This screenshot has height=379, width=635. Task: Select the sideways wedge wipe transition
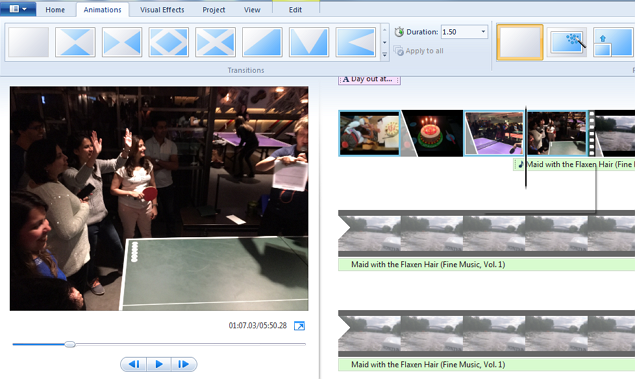coord(356,42)
